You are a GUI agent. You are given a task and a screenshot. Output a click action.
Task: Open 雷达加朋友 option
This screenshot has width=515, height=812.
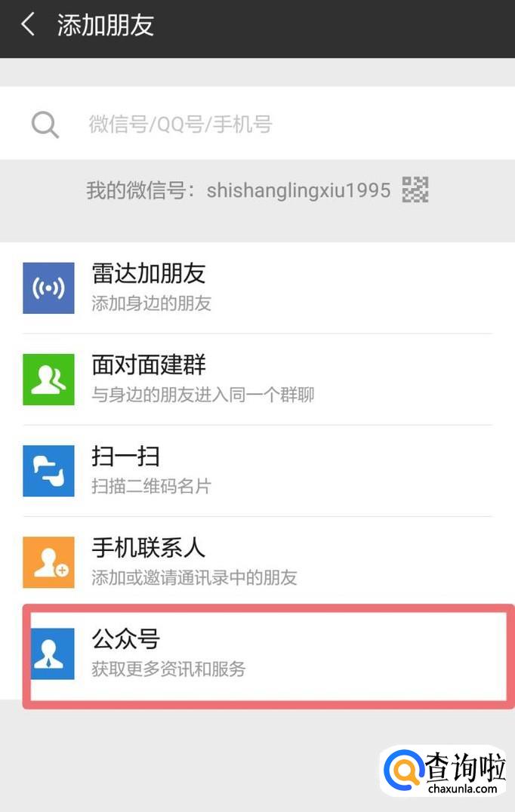(x=257, y=288)
